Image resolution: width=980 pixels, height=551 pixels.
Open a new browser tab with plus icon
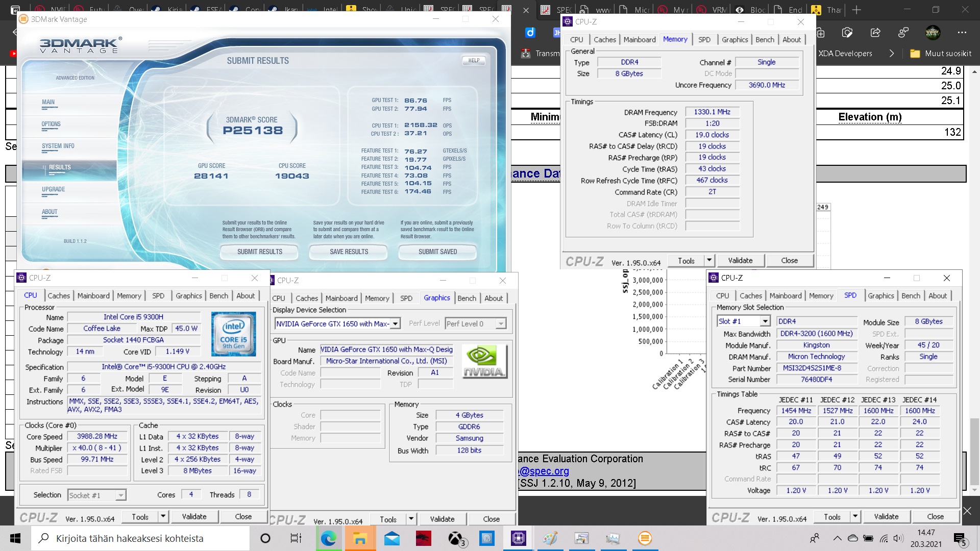click(x=857, y=10)
